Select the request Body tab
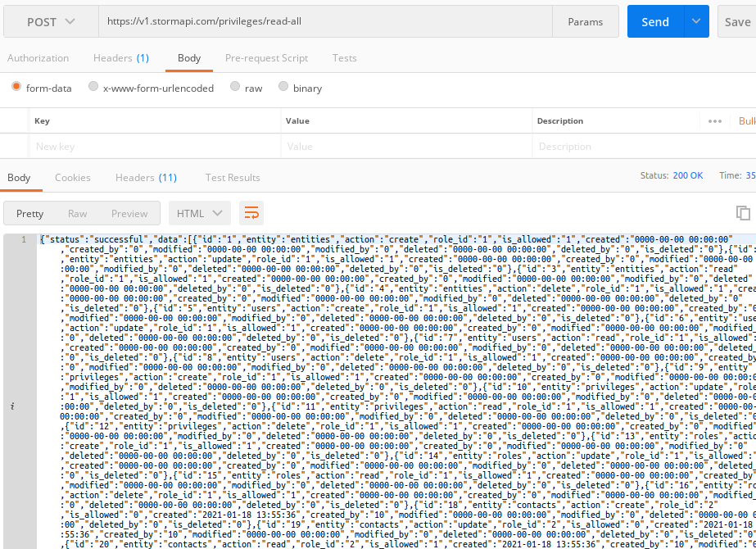Viewport: 756px width, 549px height. (189, 58)
